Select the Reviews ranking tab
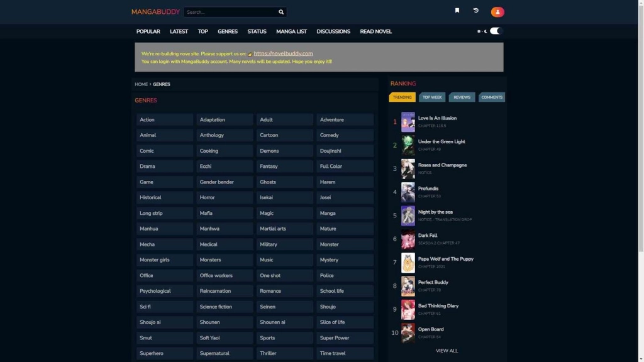This screenshot has height=362, width=644. [462, 97]
